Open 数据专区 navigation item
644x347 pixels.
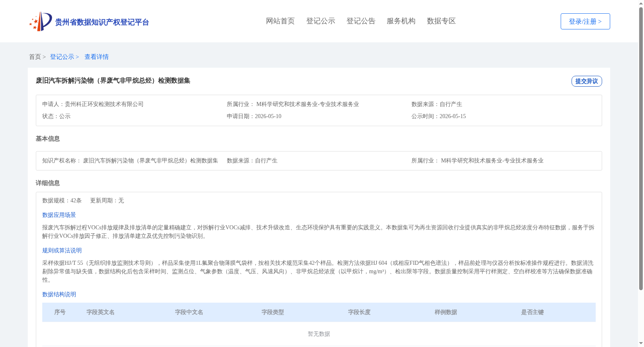[x=441, y=21]
